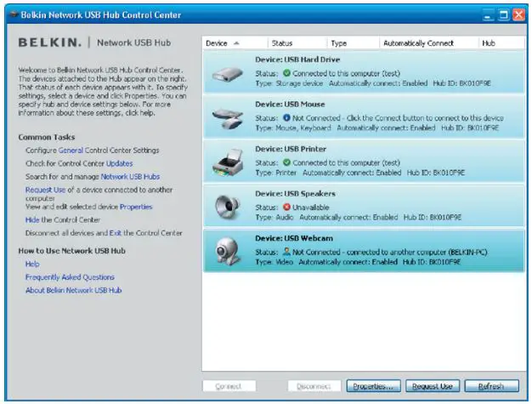Click 'Common Tasks' heading
Viewport: 532px width, 404px height.
pos(47,137)
